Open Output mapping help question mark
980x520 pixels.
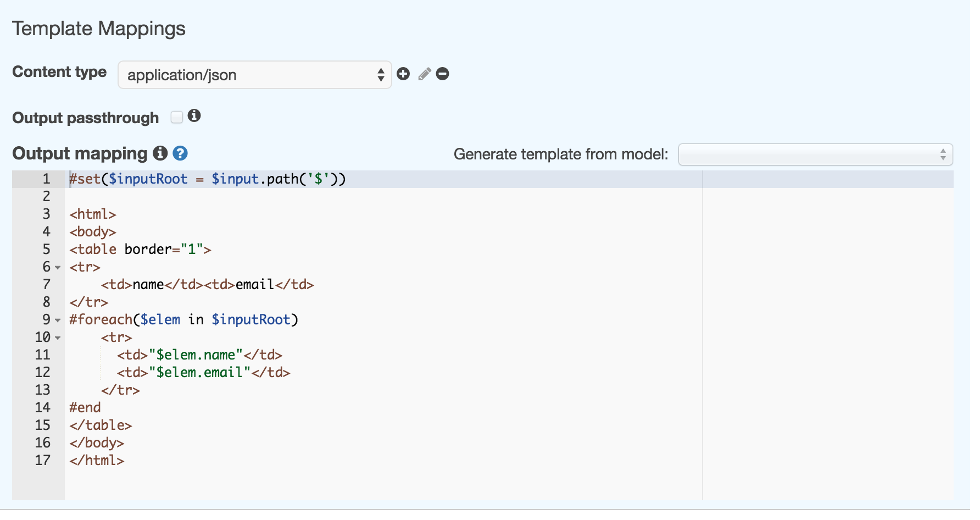coord(180,153)
